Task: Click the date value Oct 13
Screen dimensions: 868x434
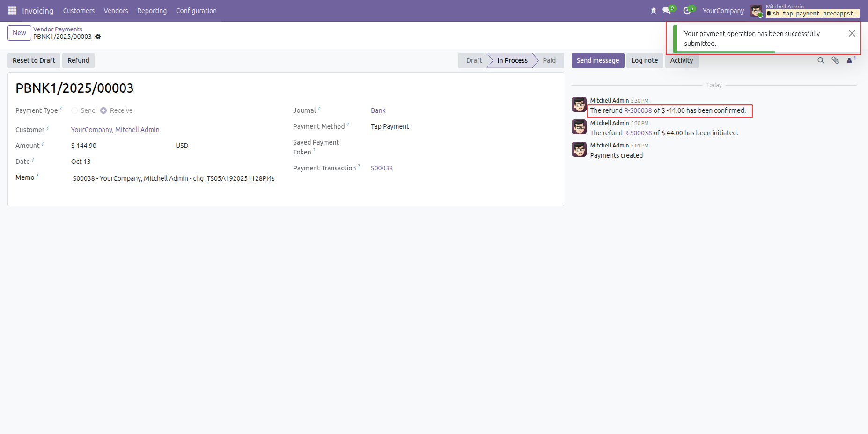Action: click(81, 162)
